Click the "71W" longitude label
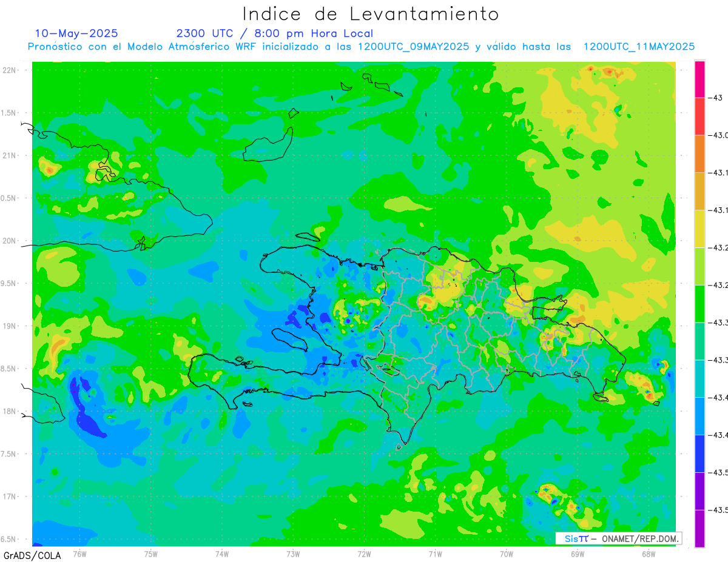The height and width of the screenshot is (562, 728). click(435, 554)
